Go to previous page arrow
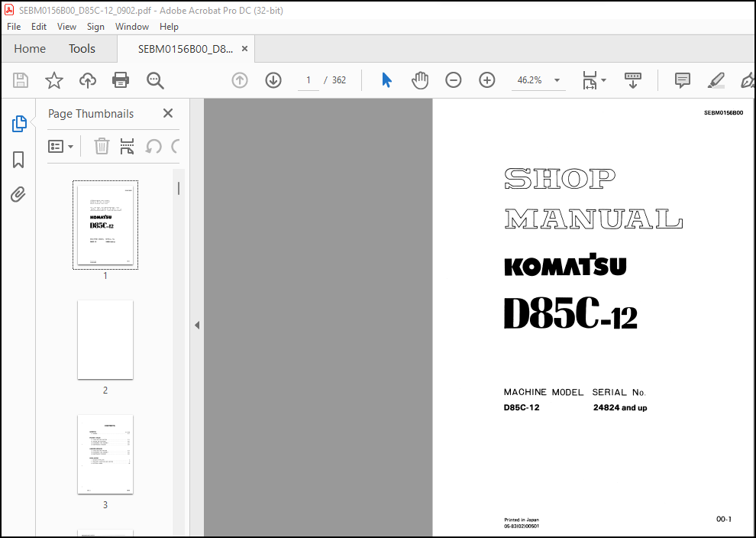The width and height of the screenshot is (756, 538). [x=240, y=80]
